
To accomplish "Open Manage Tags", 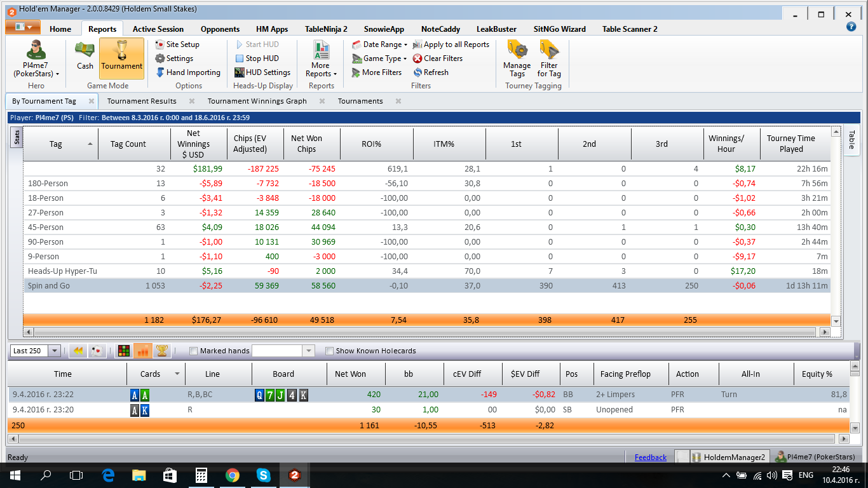I will pos(517,59).
